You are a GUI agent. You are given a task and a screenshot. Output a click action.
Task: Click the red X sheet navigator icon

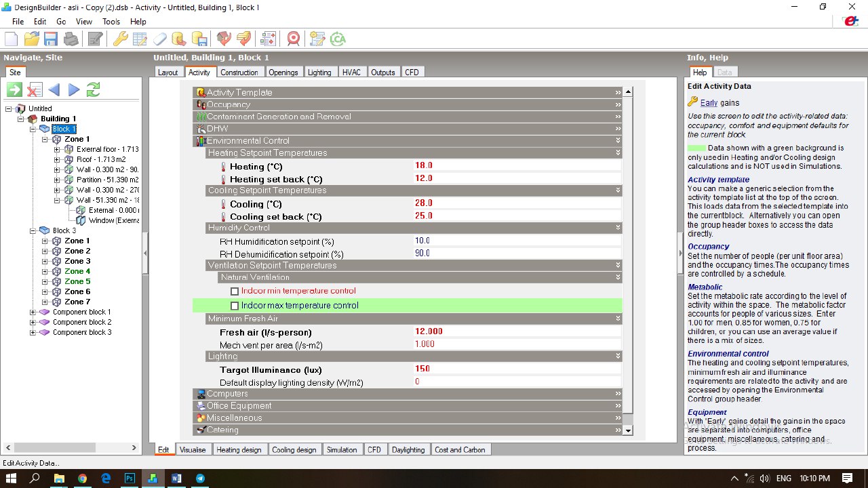coord(35,89)
